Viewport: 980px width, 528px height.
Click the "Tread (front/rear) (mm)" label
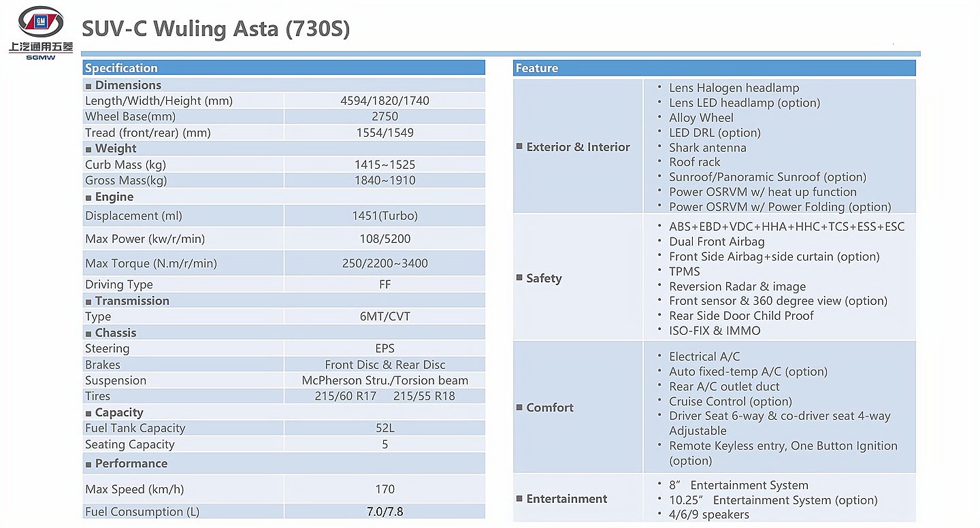point(148,133)
